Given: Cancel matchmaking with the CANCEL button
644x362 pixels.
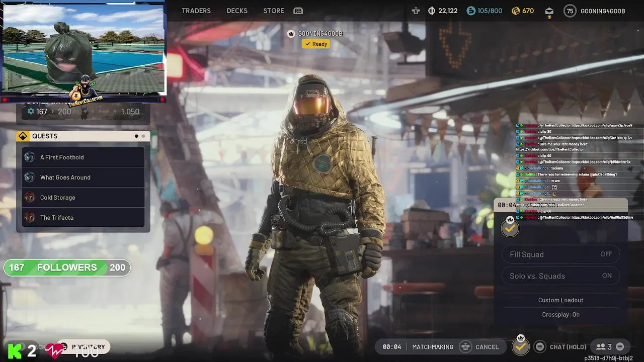Looking at the screenshot, I should coord(487,347).
